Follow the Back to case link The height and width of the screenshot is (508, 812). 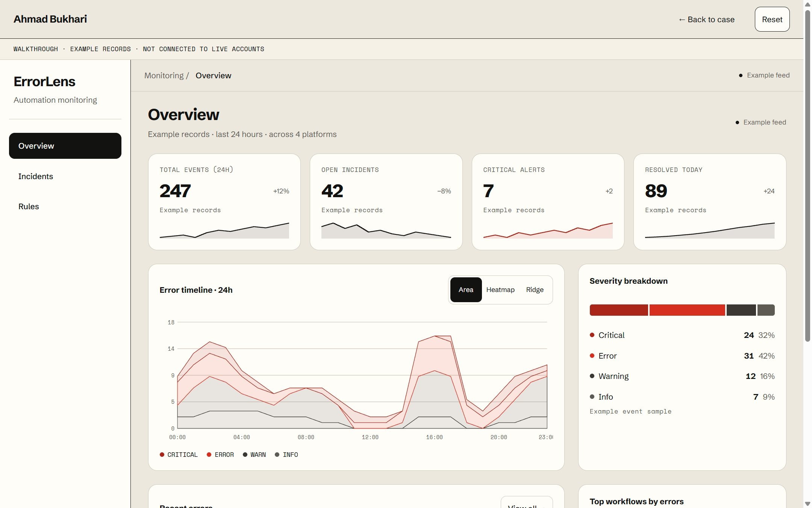coord(706,20)
